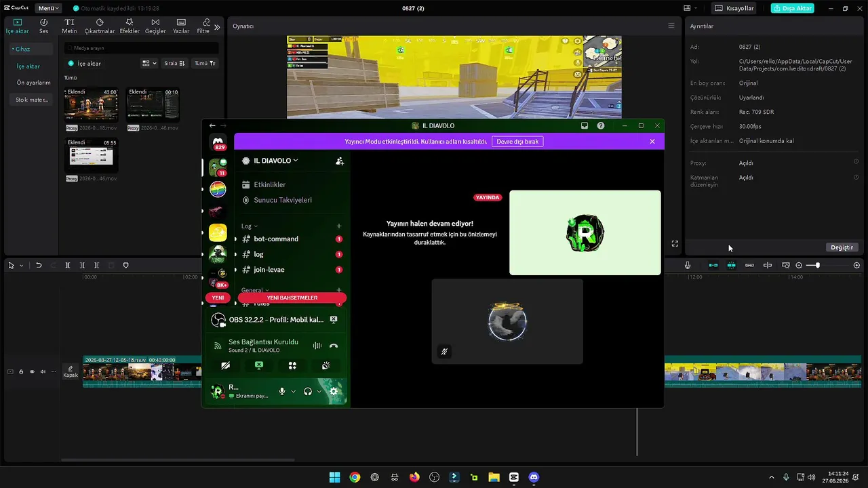The width and height of the screenshot is (868, 488).
Task: Jump to Yeni Bahsetmeler new mentions
Action: point(292,298)
